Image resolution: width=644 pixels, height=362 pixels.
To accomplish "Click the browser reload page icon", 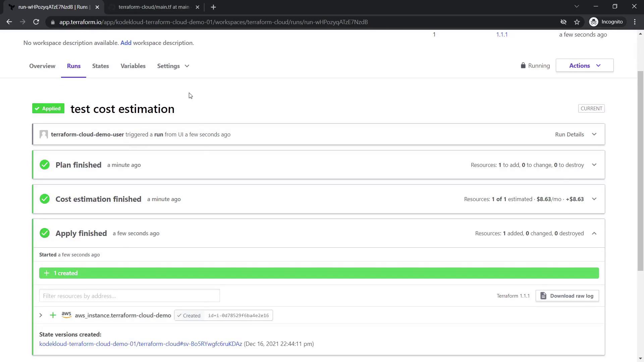I will pyautogui.click(x=36, y=22).
